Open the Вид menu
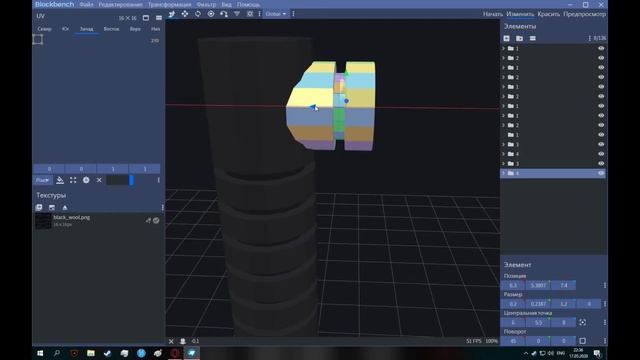 coord(227,4)
